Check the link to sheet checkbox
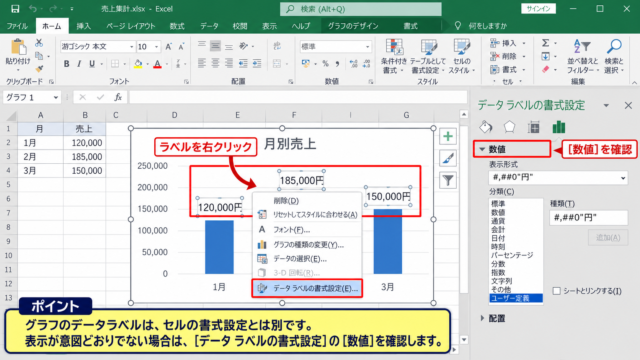Viewport: 640px width, 360px height. click(x=556, y=291)
